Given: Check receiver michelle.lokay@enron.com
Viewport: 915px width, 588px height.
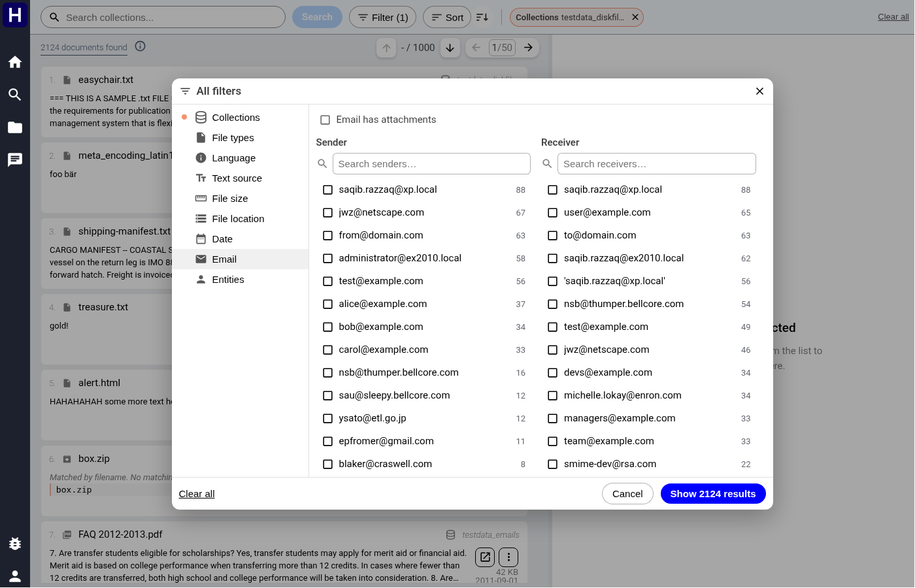Looking at the screenshot, I should pos(553,396).
